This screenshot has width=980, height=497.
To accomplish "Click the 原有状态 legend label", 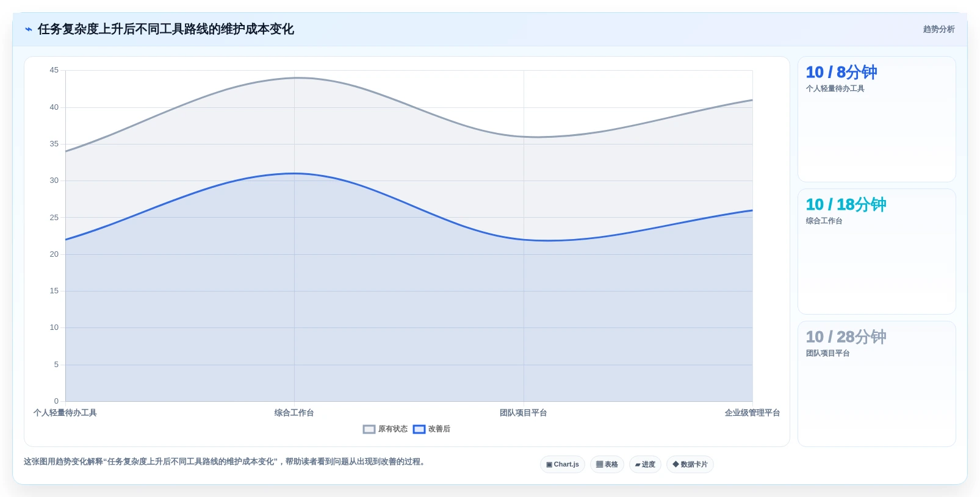I will pos(393,429).
